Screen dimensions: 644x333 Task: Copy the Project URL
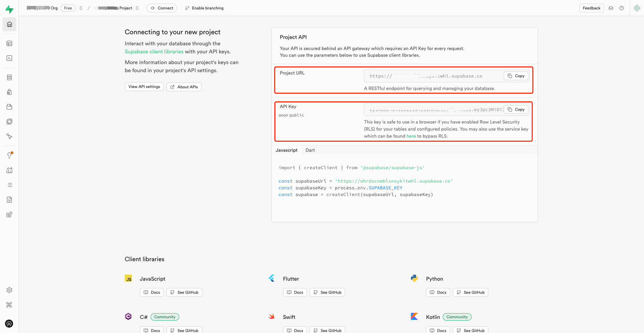[x=516, y=76]
